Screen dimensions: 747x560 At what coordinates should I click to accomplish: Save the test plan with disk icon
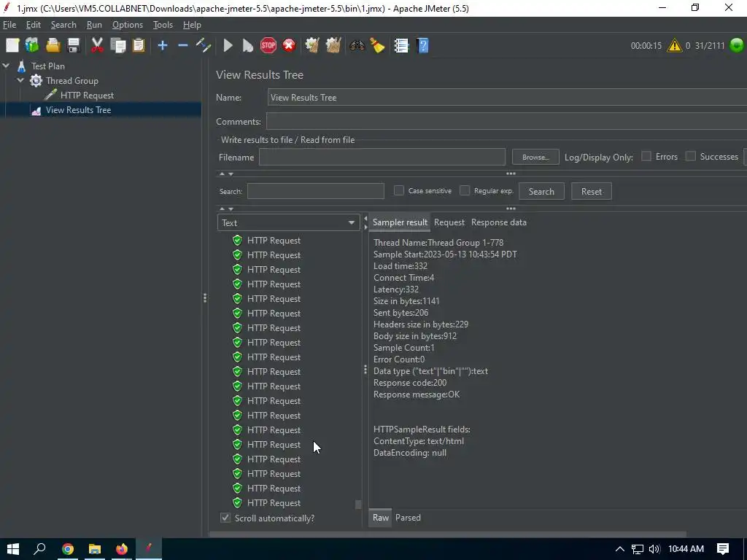tap(74, 46)
